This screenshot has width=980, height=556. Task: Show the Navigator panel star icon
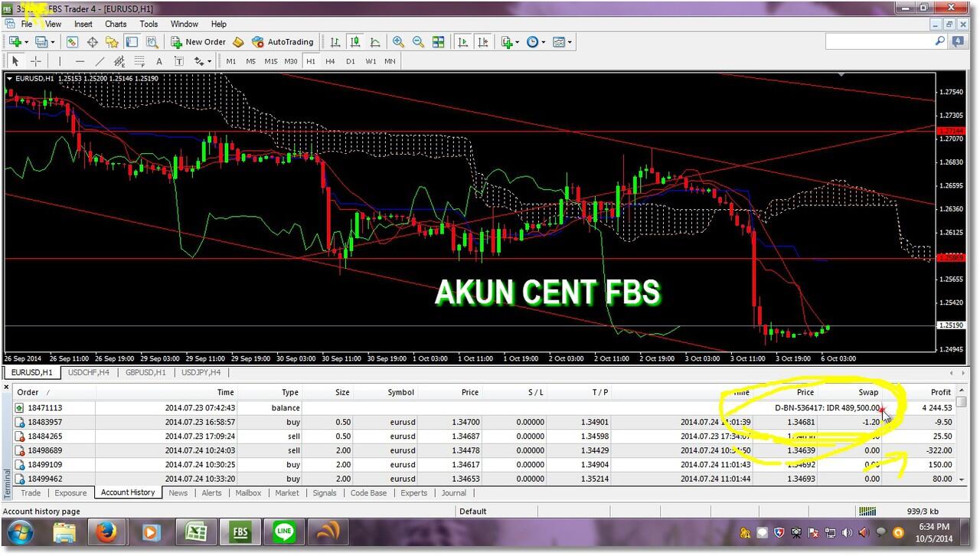pyautogui.click(x=112, y=42)
